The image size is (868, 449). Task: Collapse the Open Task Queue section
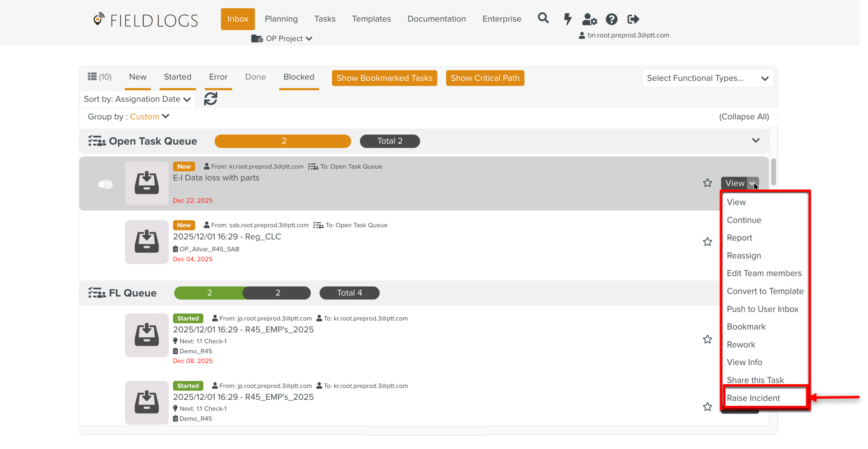coord(756,140)
